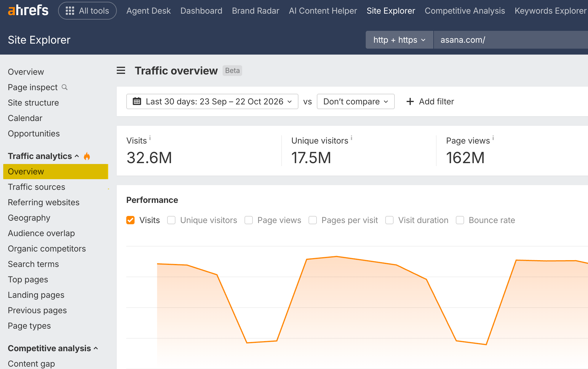Open Site Explorer in top navigation

coord(391,11)
